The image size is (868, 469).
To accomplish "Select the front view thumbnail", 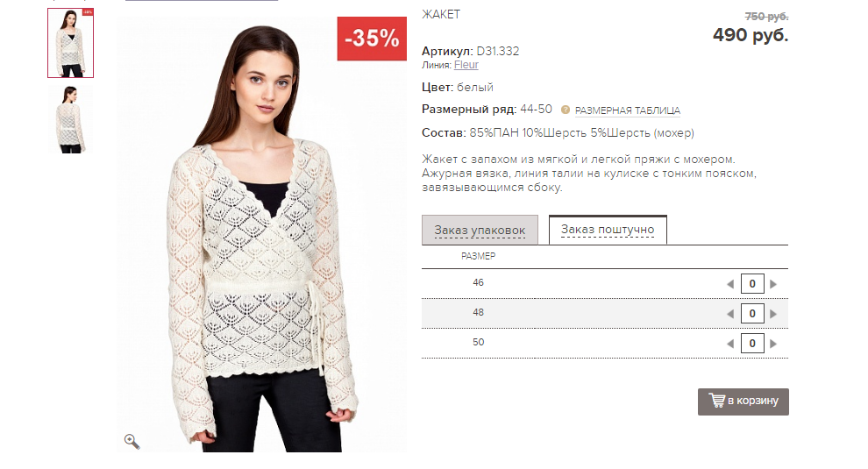I will click(x=70, y=43).
